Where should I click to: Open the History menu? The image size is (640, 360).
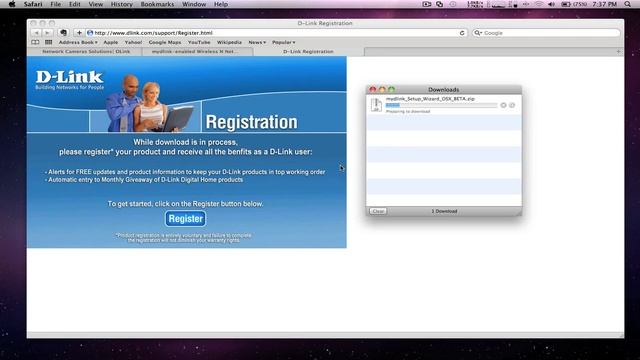point(122,4)
